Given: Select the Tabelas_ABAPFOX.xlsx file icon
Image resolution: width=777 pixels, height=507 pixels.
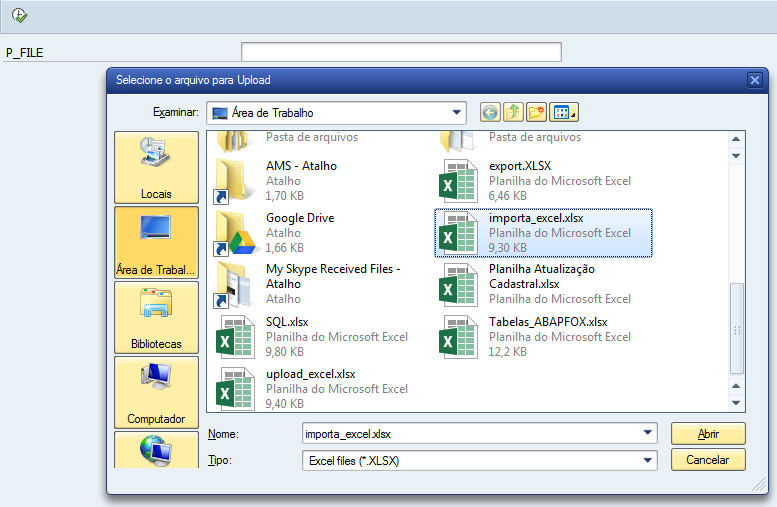Looking at the screenshot, I should 458,337.
